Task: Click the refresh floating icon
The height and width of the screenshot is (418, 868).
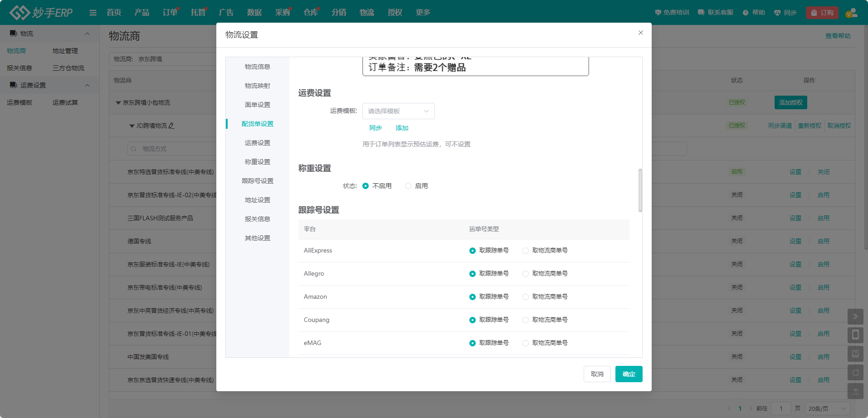Action: [855, 373]
